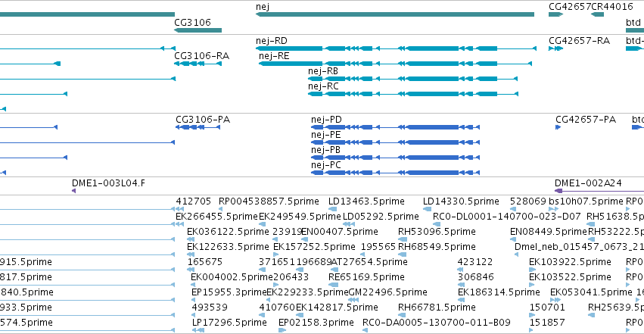Select the nej-RD transcript model

click(396, 48)
